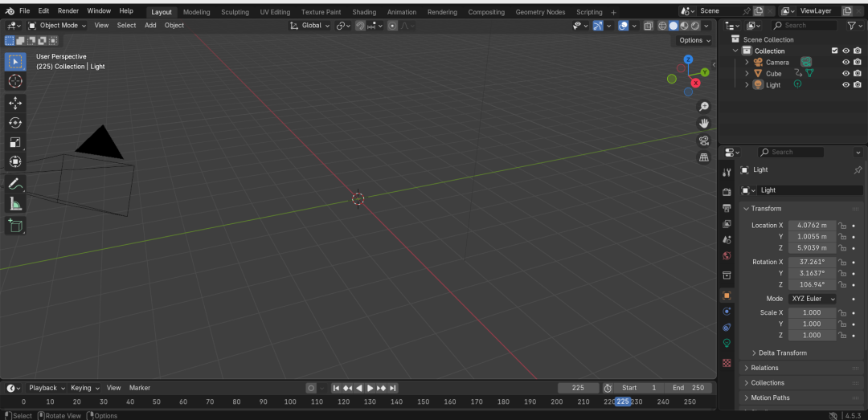Screen dimensions: 868x420
Task: Disable Cube in renders camera icon
Action: [x=858, y=73]
